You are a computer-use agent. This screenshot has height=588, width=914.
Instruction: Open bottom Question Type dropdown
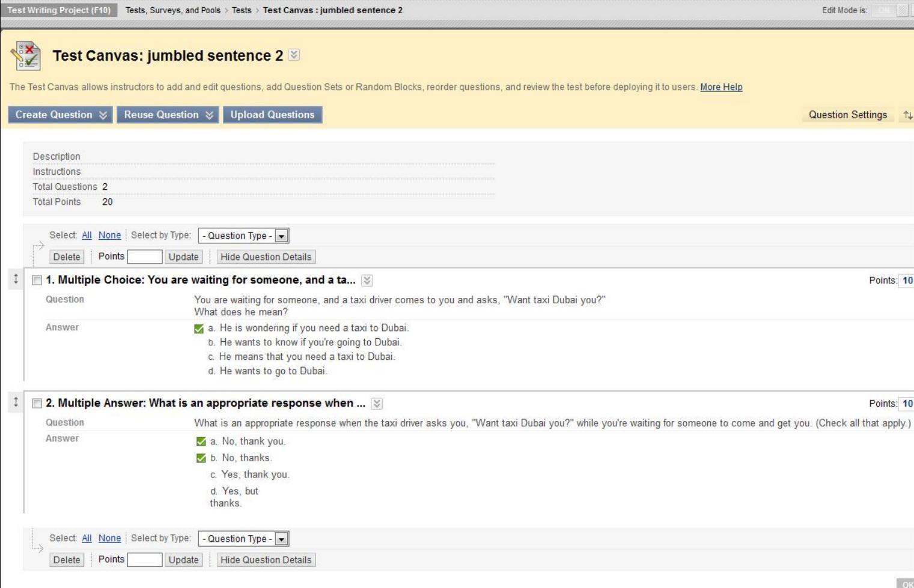point(243,539)
